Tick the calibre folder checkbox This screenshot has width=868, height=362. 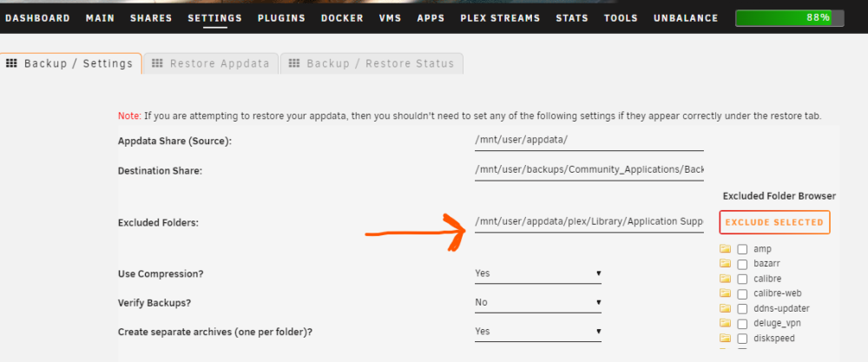pyautogui.click(x=742, y=279)
